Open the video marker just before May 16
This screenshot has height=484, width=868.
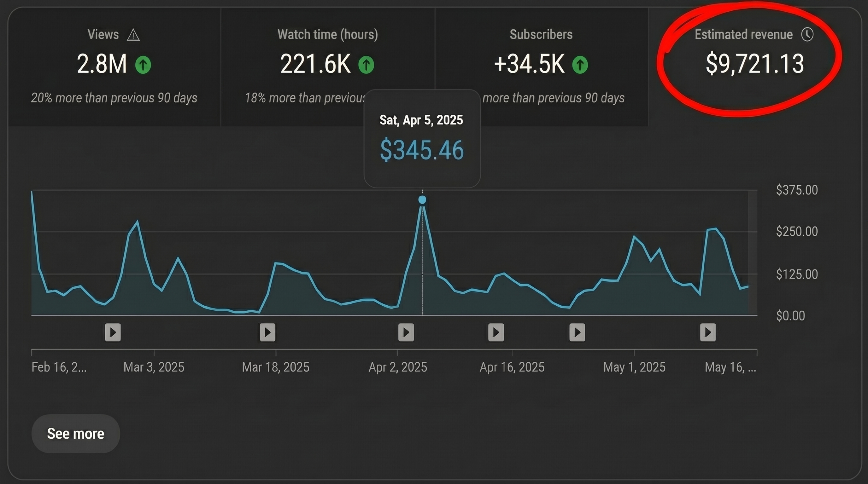point(708,332)
